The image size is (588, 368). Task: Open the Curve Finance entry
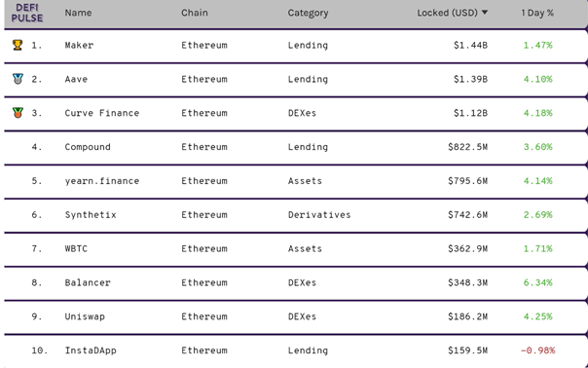[102, 113]
